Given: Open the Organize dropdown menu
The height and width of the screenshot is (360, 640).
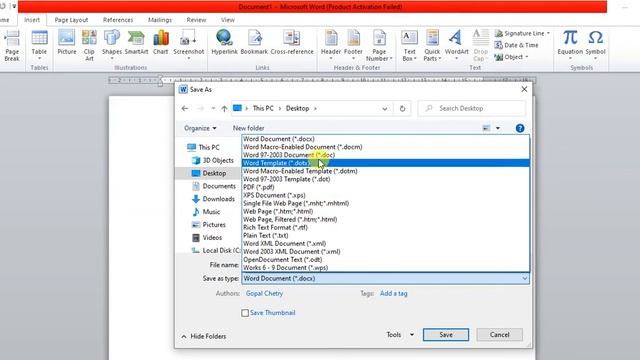Looking at the screenshot, I should click(x=200, y=128).
